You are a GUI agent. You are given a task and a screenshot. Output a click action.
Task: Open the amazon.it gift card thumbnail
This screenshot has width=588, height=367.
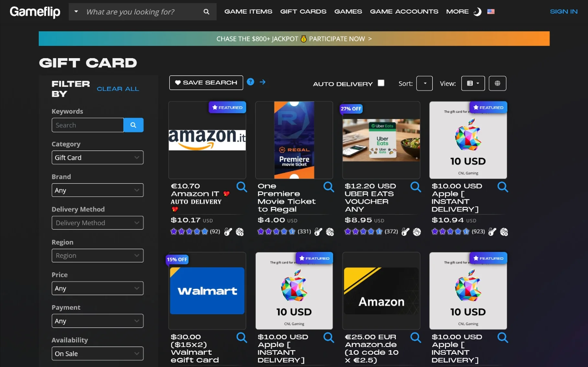207,140
